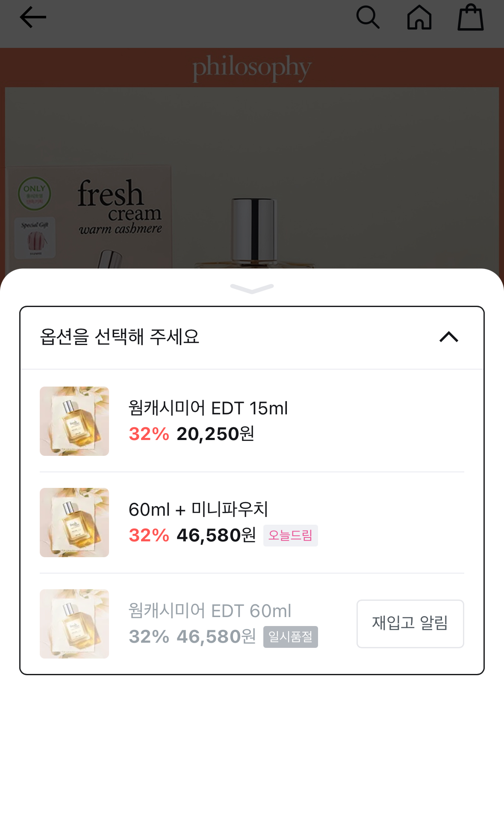Screen dimensions: 504x830
Task: Click the 오늘드림 badge
Action: pos(291,535)
